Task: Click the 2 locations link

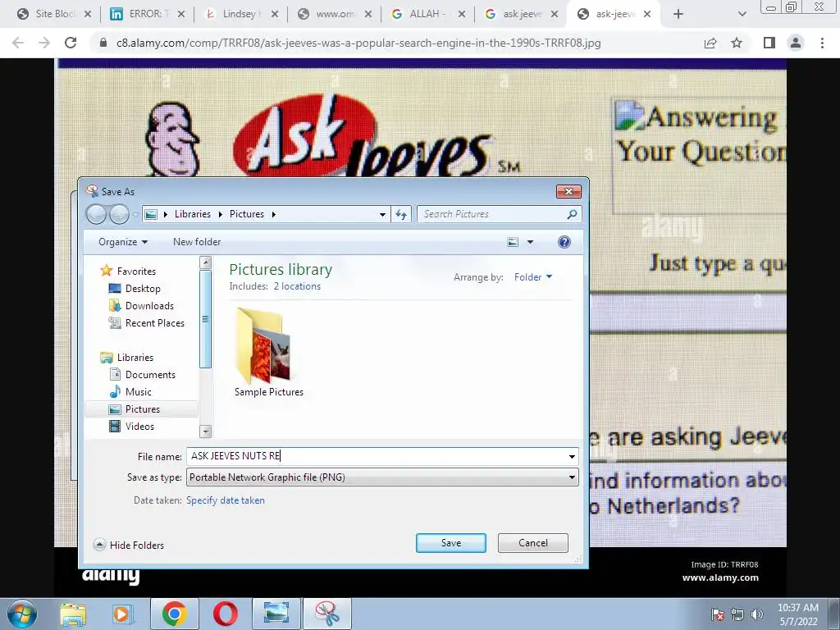Action: pos(297,286)
